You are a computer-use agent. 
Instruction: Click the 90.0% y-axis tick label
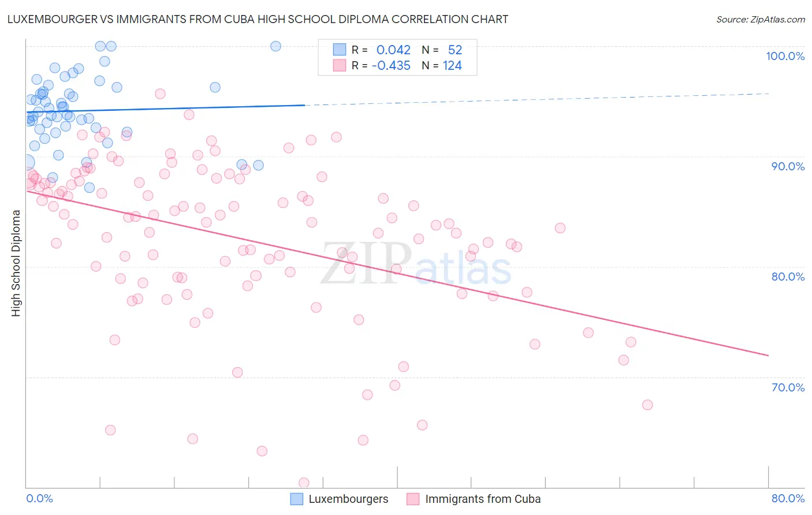pyautogui.click(x=788, y=166)
